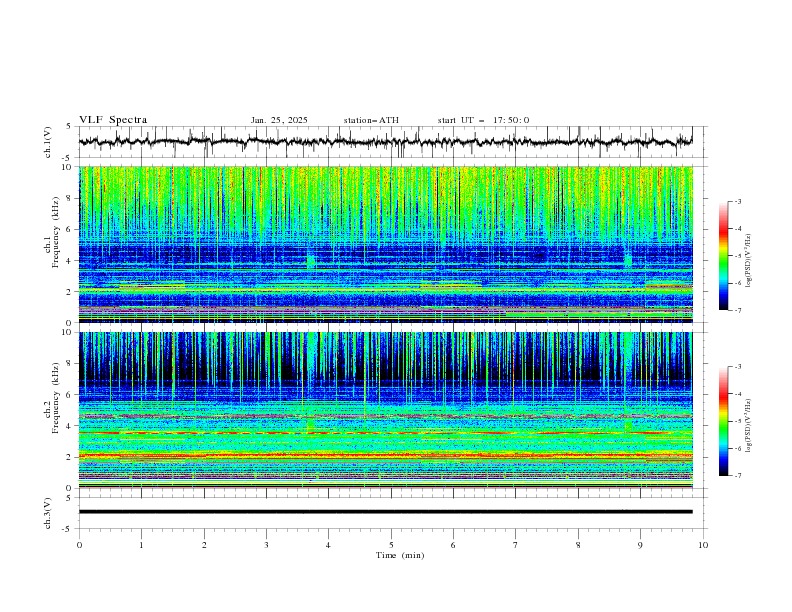
Task: Click the lower color bar "log(PSD)(V²/Hz)" label
Action: tap(749, 426)
